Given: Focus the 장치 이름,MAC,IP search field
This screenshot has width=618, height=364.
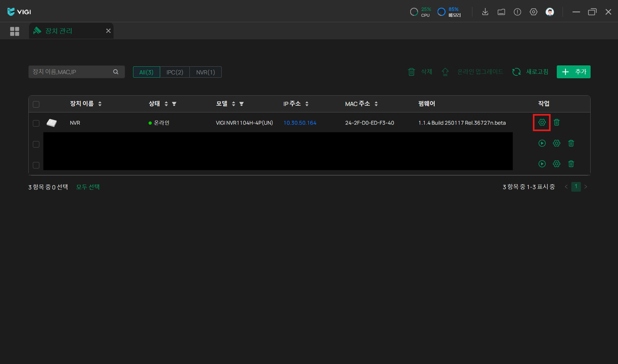Looking at the screenshot, I should (x=77, y=72).
